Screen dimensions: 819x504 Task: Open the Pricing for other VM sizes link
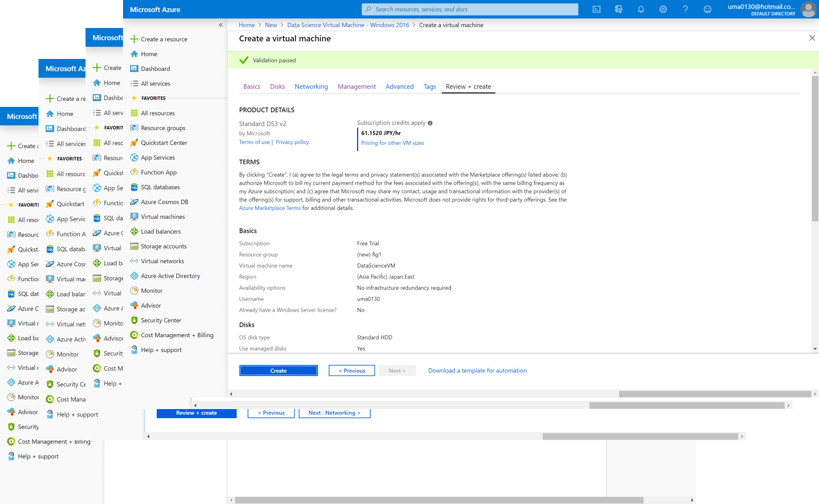[x=392, y=143]
